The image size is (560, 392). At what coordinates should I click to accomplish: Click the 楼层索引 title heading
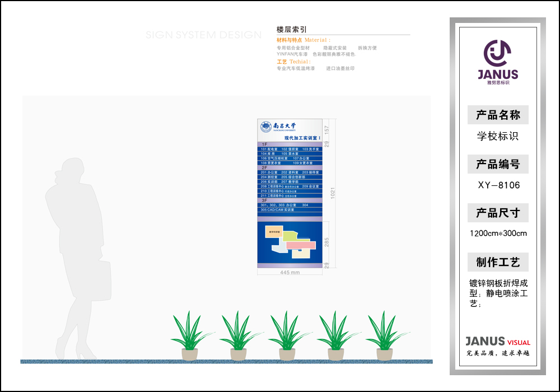(291, 30)
